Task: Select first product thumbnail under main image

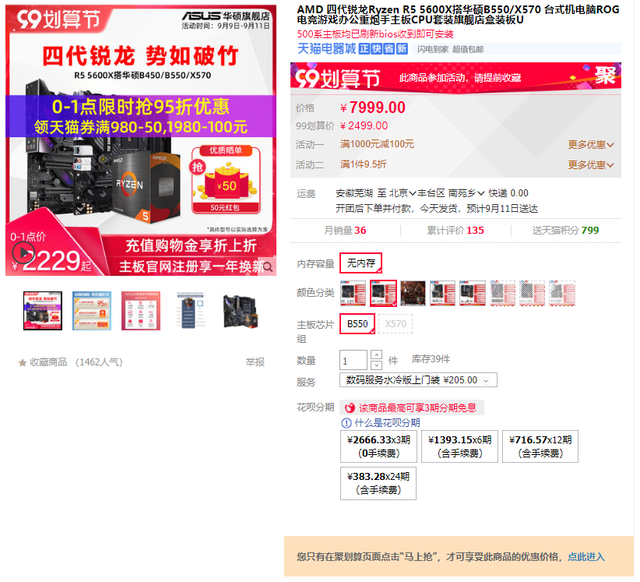Action: tap(42, 311)
